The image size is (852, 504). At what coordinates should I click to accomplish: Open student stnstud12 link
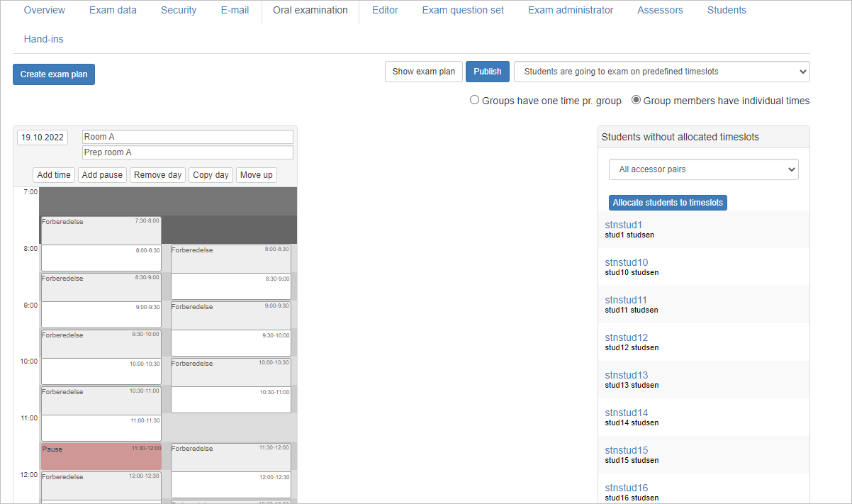[627, 337]
